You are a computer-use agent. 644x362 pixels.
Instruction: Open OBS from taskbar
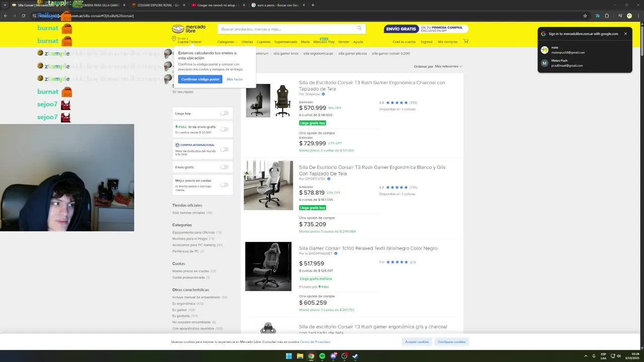coord(344,356)
